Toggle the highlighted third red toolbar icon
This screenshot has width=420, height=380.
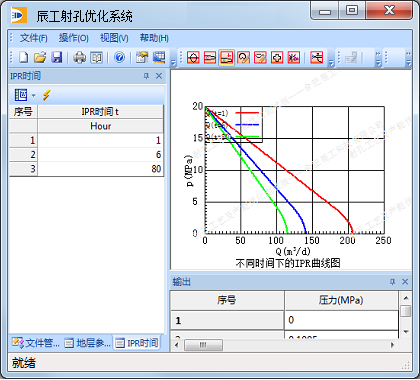pos(227,57)
